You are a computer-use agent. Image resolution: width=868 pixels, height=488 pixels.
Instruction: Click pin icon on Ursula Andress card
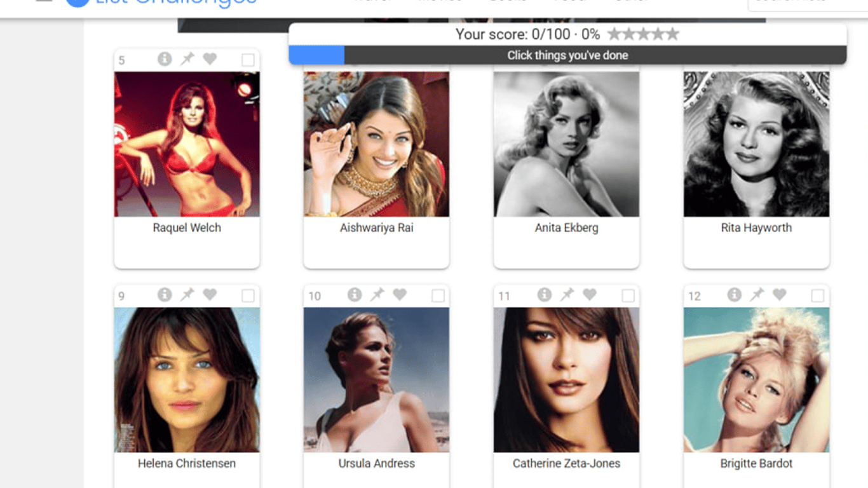[x=377, y=295]
